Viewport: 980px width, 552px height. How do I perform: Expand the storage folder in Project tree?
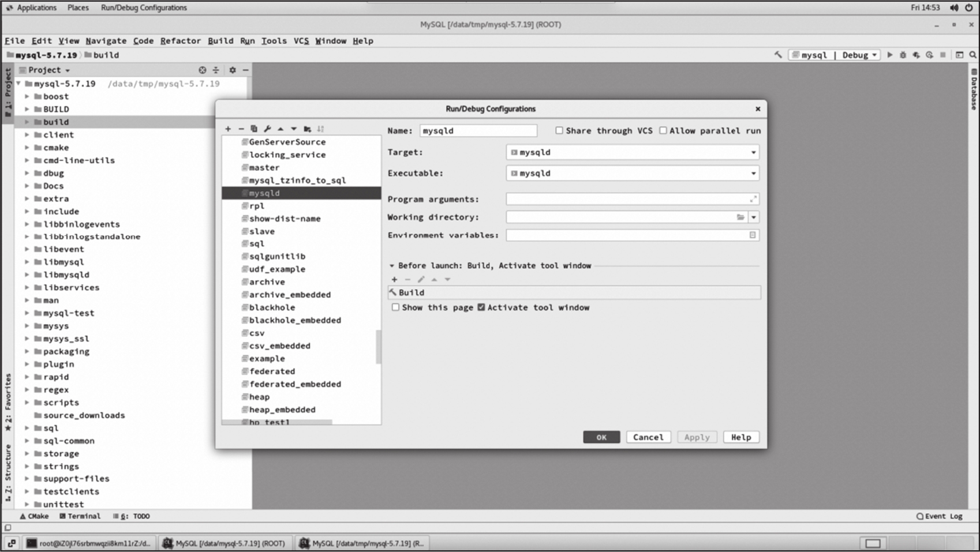27,454
